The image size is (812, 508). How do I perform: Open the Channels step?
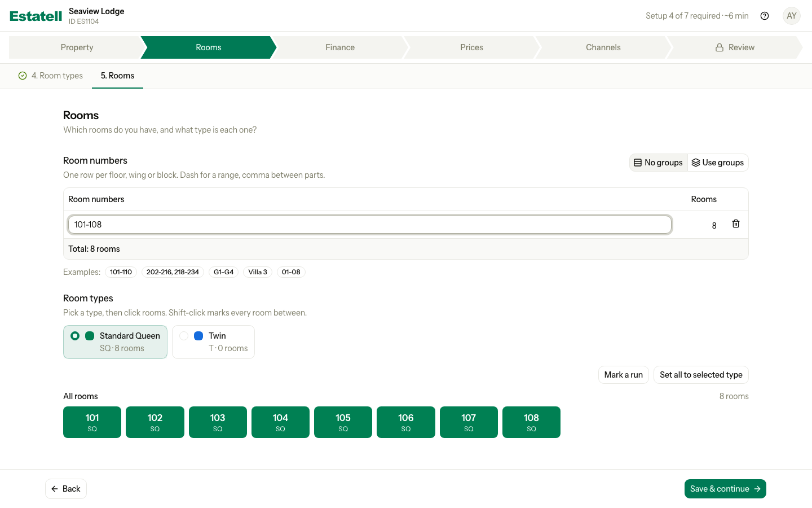pyautogui.click(x=603, y=47)
